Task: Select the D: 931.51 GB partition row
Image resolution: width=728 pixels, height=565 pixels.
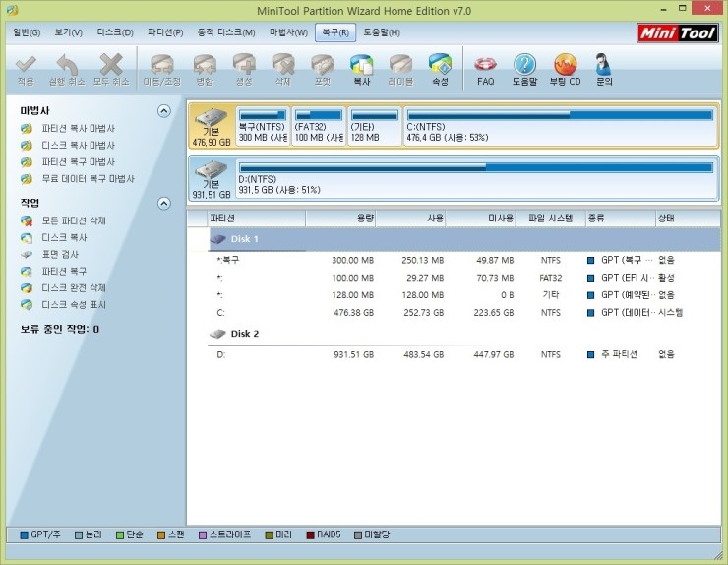Action: (x=464, y=354)
